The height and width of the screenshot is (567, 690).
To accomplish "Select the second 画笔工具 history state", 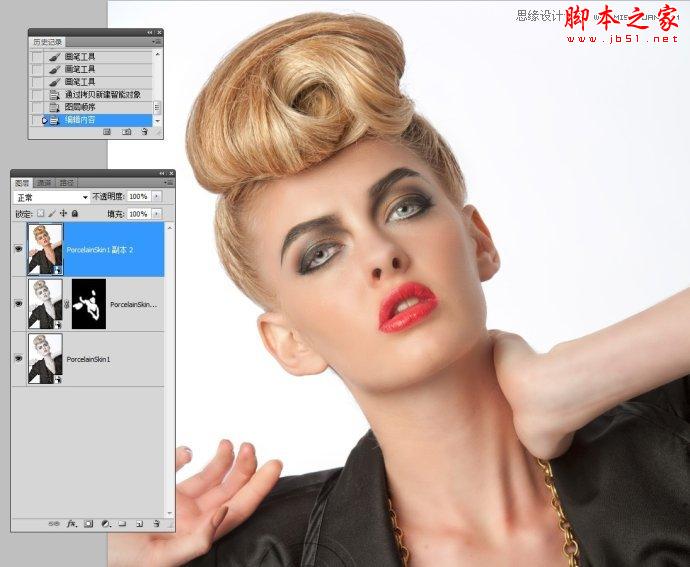I will (98, 69).
